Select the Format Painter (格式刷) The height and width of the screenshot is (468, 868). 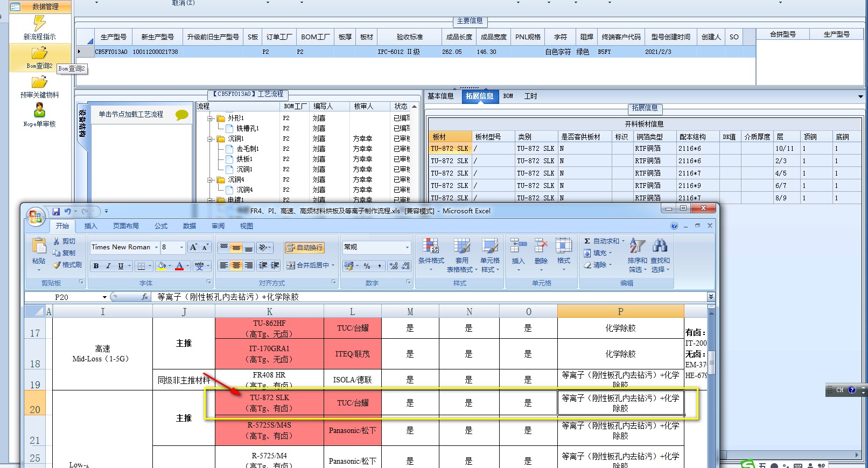(x=67, y=265)
